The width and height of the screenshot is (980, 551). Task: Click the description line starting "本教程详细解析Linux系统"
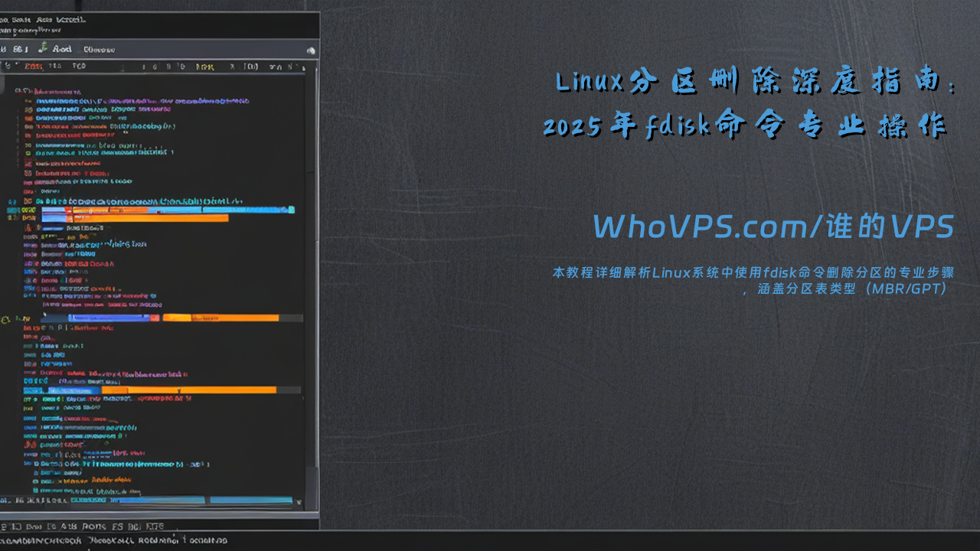pos(753,272)
